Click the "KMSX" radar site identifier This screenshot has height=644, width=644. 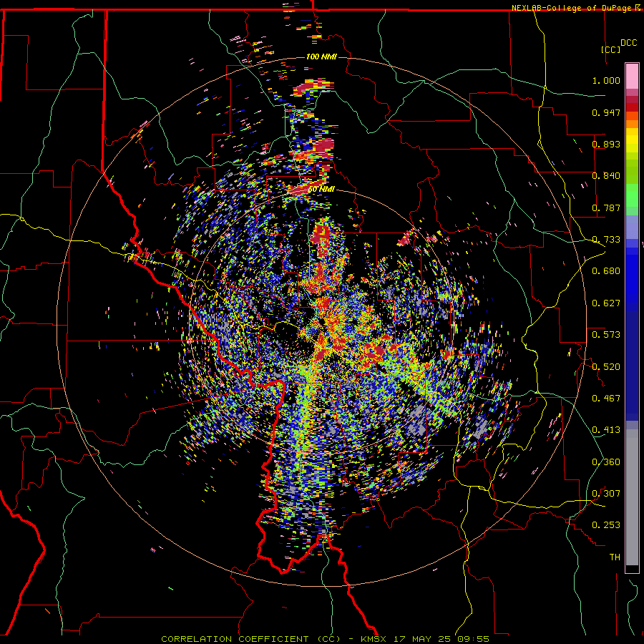(375, 639)
